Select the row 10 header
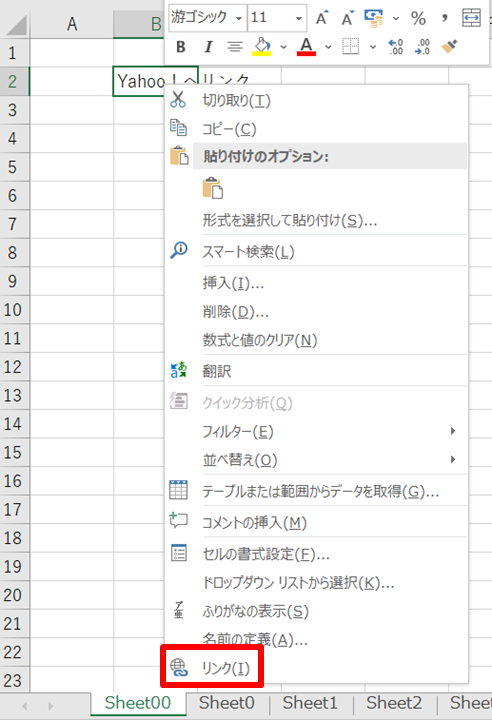The width and height of the screenshot is (492, 720). tap(14, 310)
